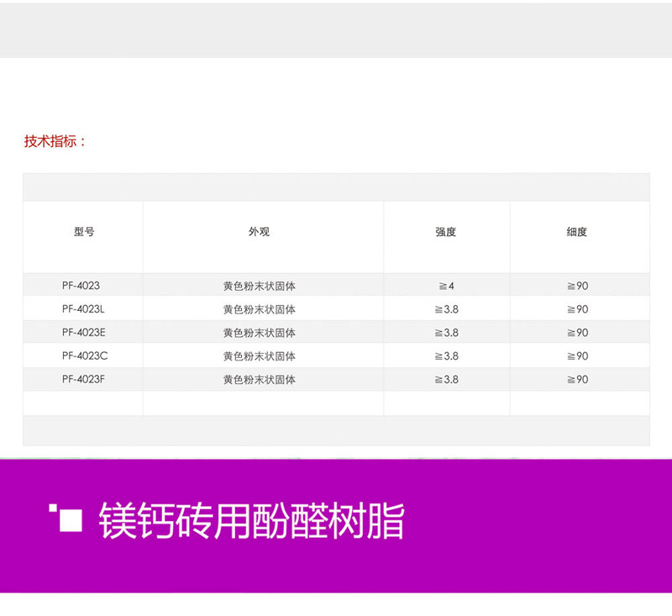Select the 型号 column header

84,232
